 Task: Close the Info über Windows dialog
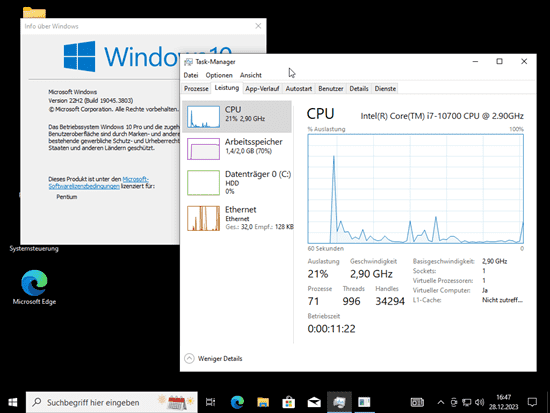[x=258, y=26]
